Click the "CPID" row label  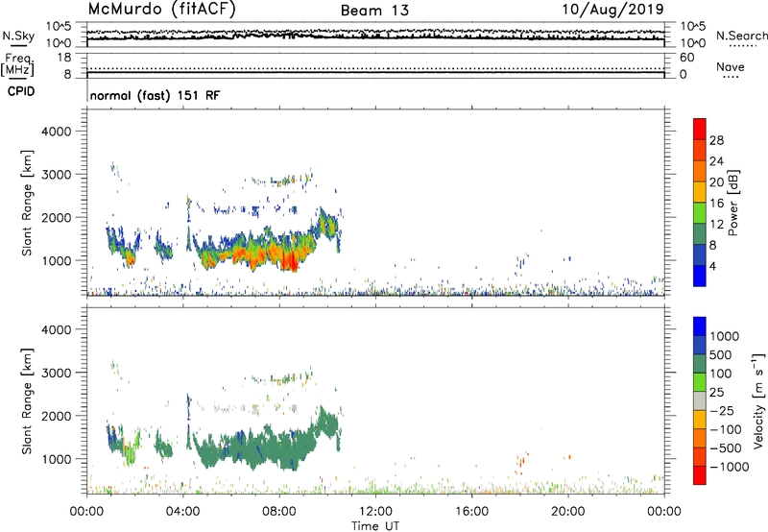pyautogui.click(x=21, y=91)
